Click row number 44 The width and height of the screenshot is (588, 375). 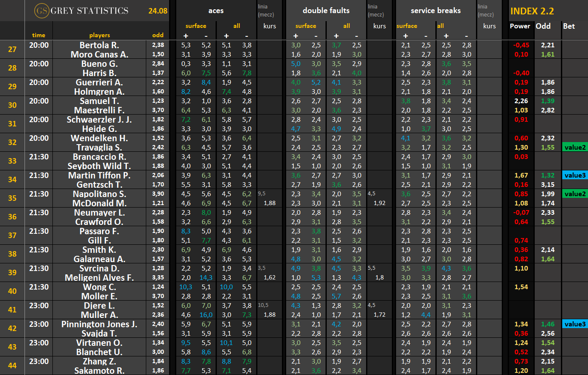[x=12, y=365]
